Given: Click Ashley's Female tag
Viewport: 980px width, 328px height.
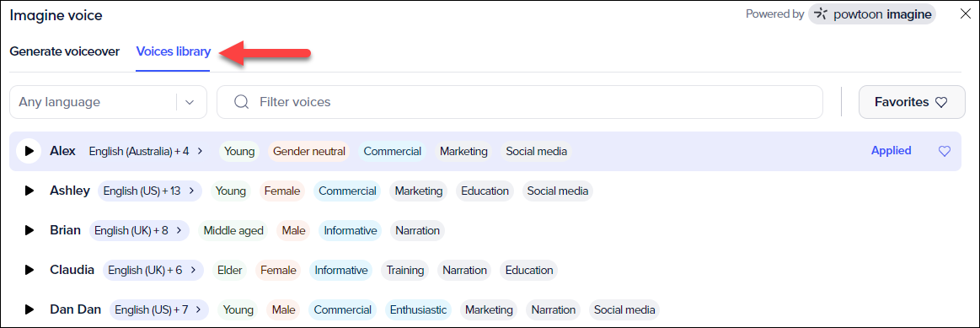Looking at the screenshot, I should (x=282, y=191).
